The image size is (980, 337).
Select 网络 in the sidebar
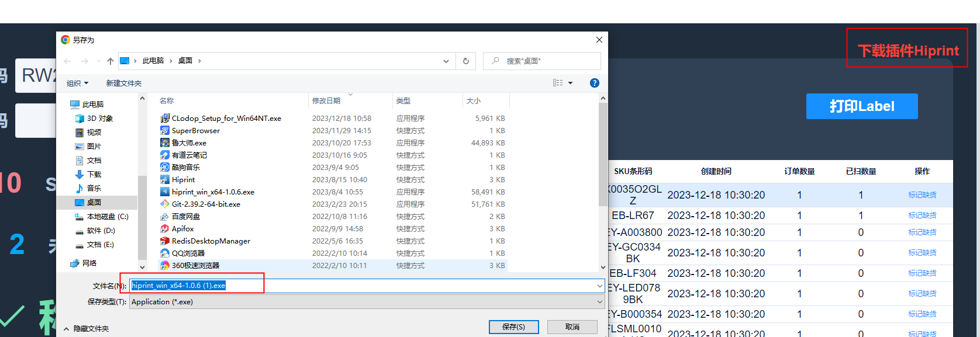click(83, 263)
